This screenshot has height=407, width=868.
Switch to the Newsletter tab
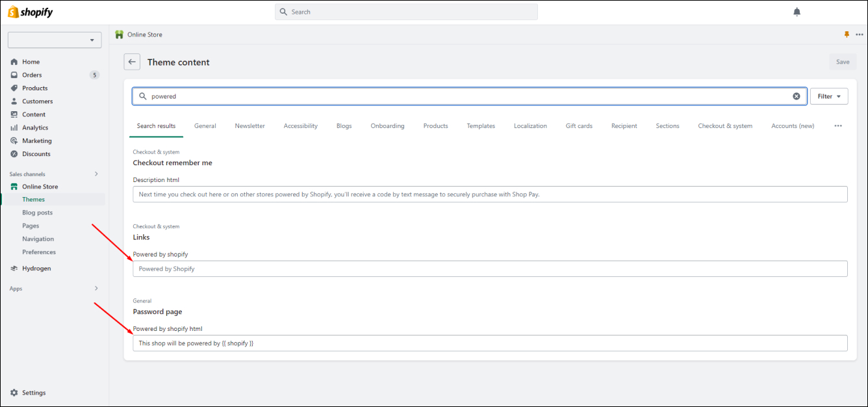pyautogui.click(x=249, y=126)
